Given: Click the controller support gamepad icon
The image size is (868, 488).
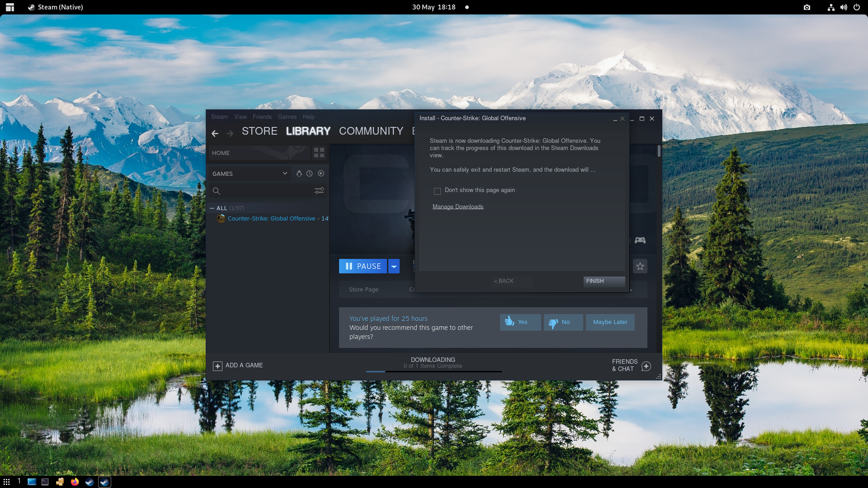Looking at the screenshot, I should point(640,240).
